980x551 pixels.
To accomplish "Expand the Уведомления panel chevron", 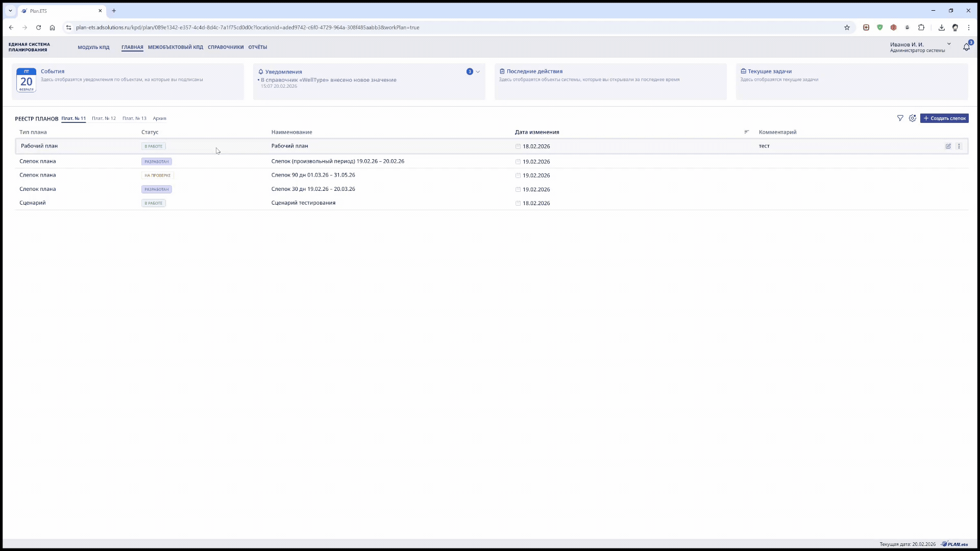I will pyautogui.click(x=478, y=72).
